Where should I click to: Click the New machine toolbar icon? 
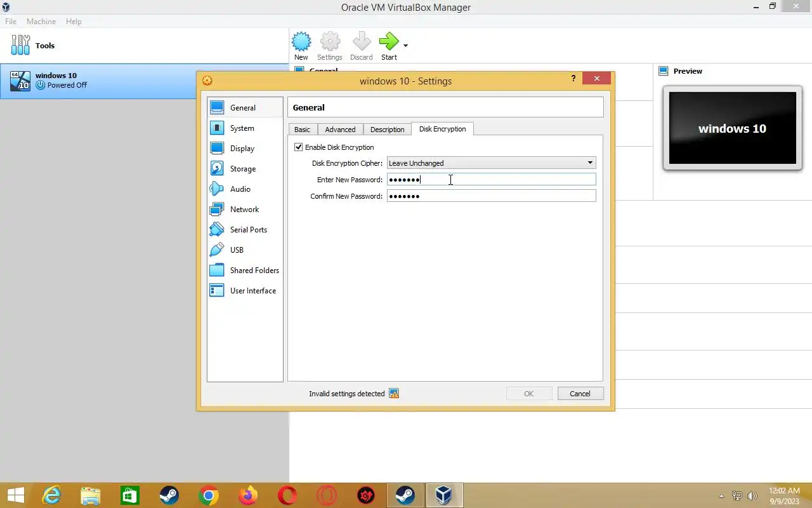point(301,42)
